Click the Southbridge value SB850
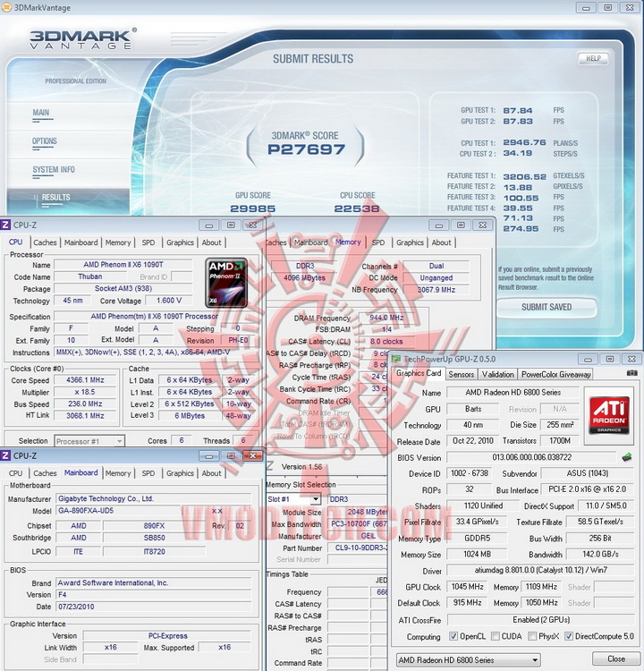This screenshot has height=671, width=644. point(154,538)
